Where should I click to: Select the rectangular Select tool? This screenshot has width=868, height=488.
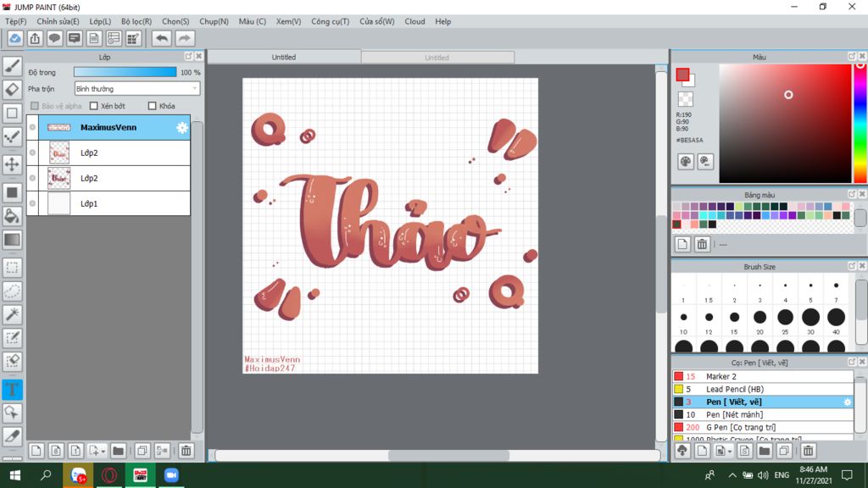click(12, 268)
